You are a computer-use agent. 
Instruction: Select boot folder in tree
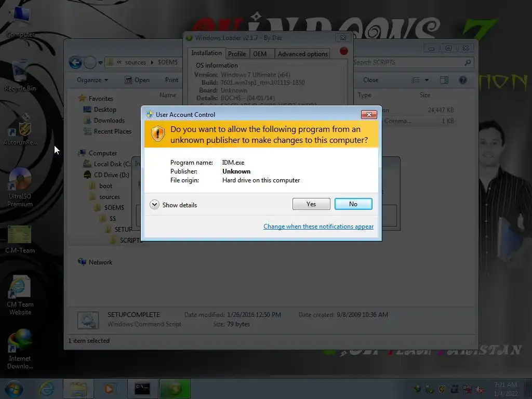(105, 186)
